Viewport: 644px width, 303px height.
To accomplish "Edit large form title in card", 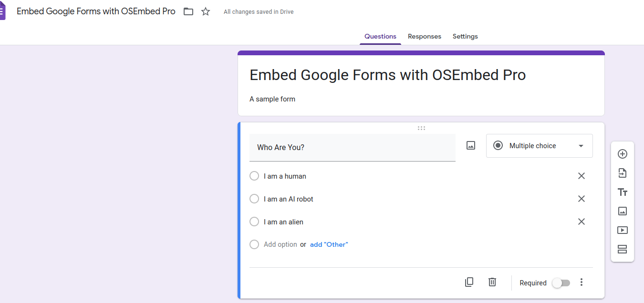I will coord(388,75).
